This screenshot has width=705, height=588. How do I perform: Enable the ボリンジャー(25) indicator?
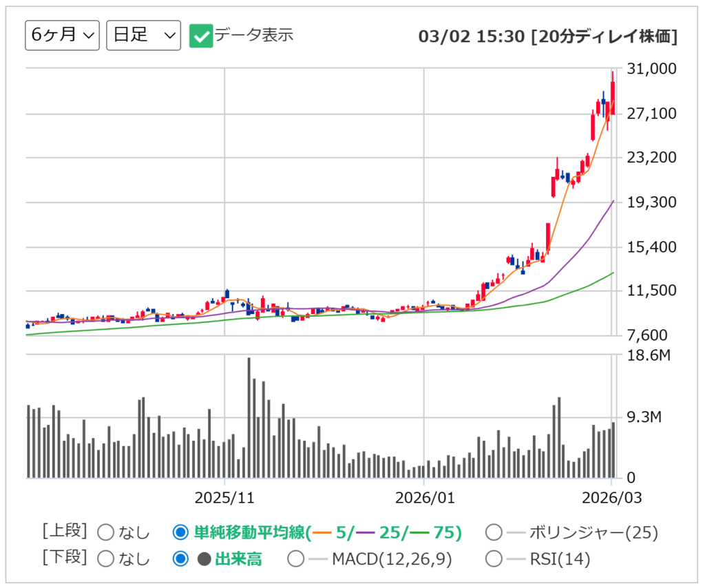[494, 532]
